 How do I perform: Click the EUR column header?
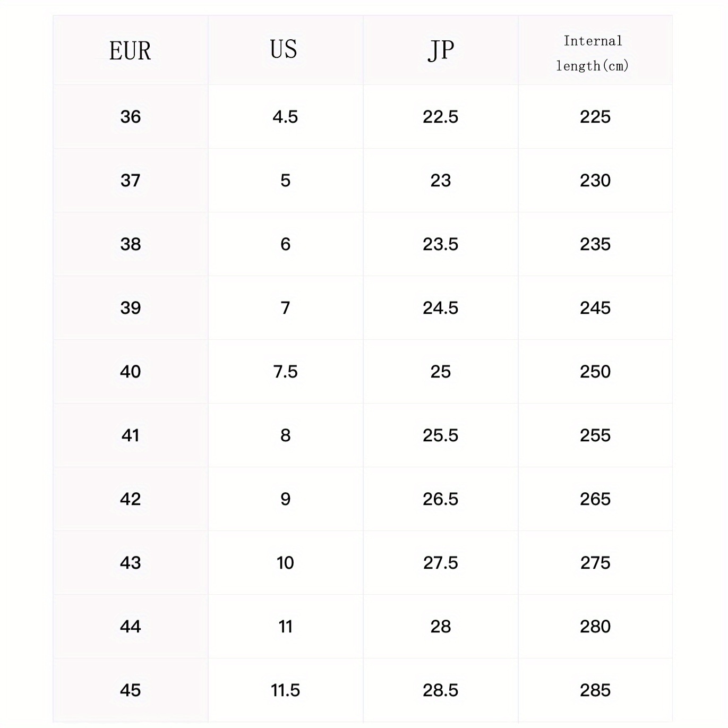(130, 51)
